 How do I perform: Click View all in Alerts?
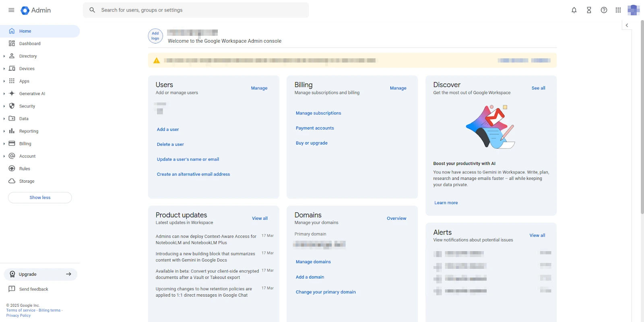[x=537, y=235]
